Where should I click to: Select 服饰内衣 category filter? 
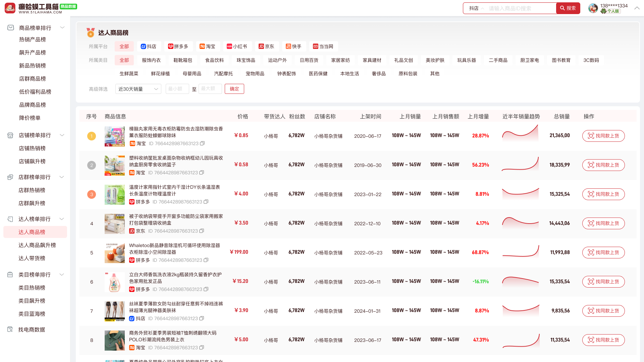coord(151,60)
